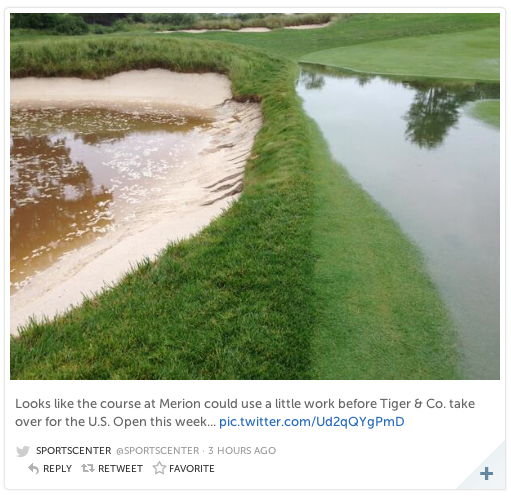The image size is (511, 496).
Task: Open the pic.twitter.com/Ud2qQYgPmD link
Action: [x=312, y=422]
